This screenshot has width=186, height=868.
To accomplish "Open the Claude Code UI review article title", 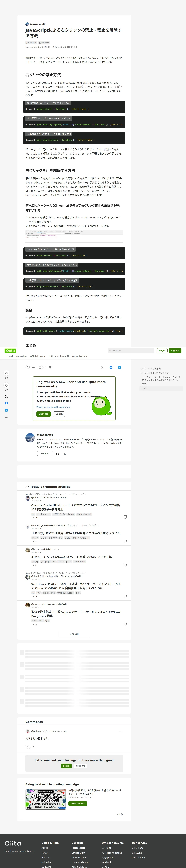I will point(76,507).
